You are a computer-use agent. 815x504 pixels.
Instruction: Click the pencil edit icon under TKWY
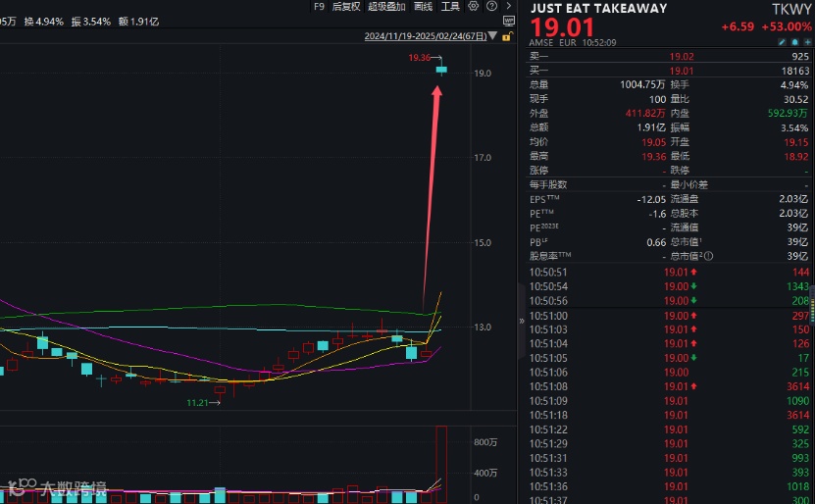[782, 42]
